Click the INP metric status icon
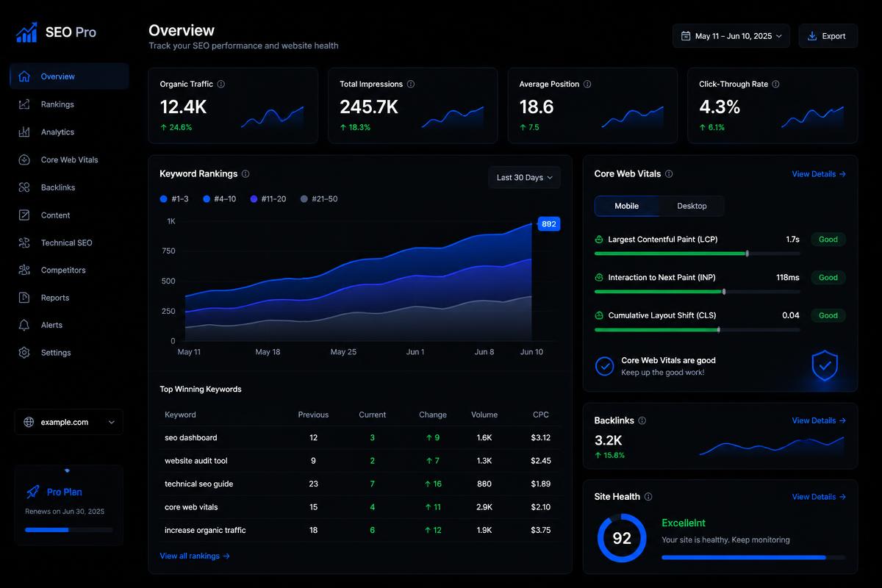The height and width of the screenshot is (588, 882). click(599, 278)
